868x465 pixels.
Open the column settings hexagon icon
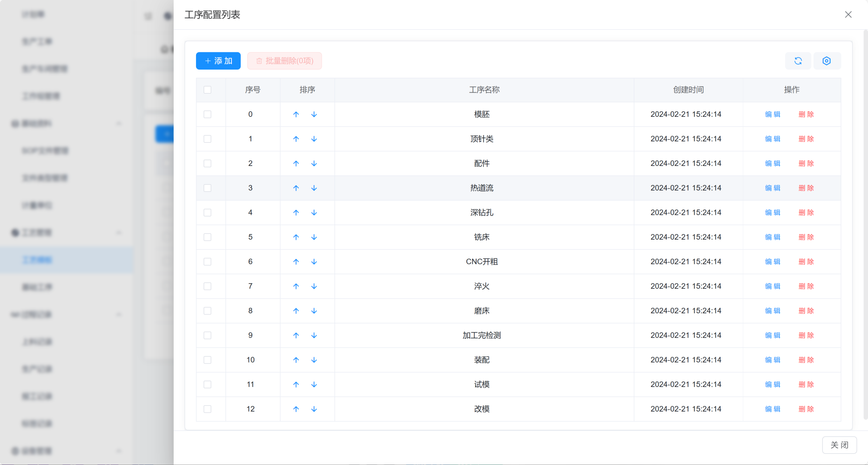[827, 61]
